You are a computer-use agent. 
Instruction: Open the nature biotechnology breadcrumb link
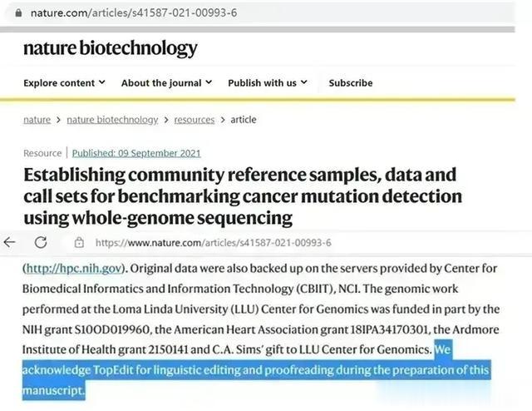pyautogui.click(x=112, y=120)
